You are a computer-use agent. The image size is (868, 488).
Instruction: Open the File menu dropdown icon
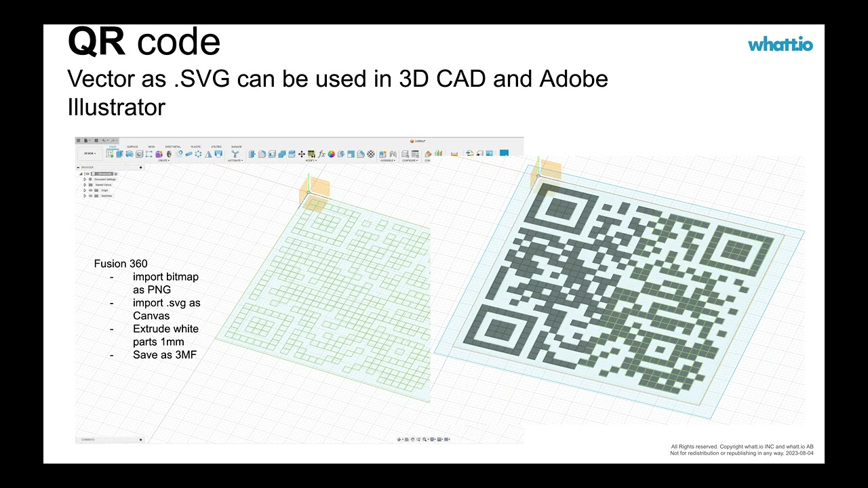(x=87, y=140)
